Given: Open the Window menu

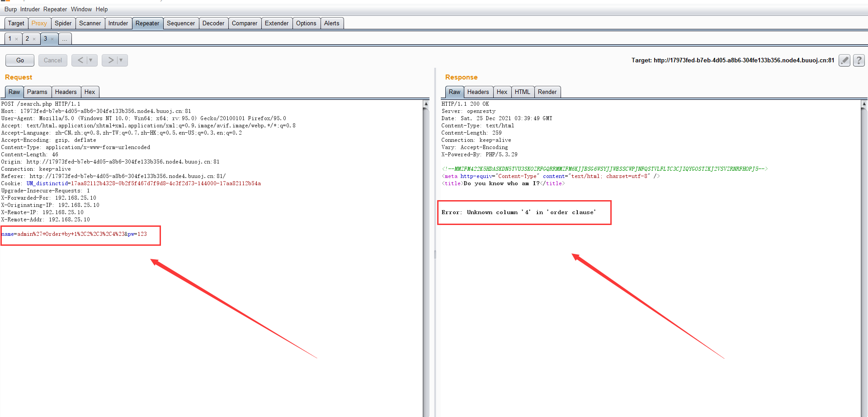Looking at the screenshot, I should point(81,9).
